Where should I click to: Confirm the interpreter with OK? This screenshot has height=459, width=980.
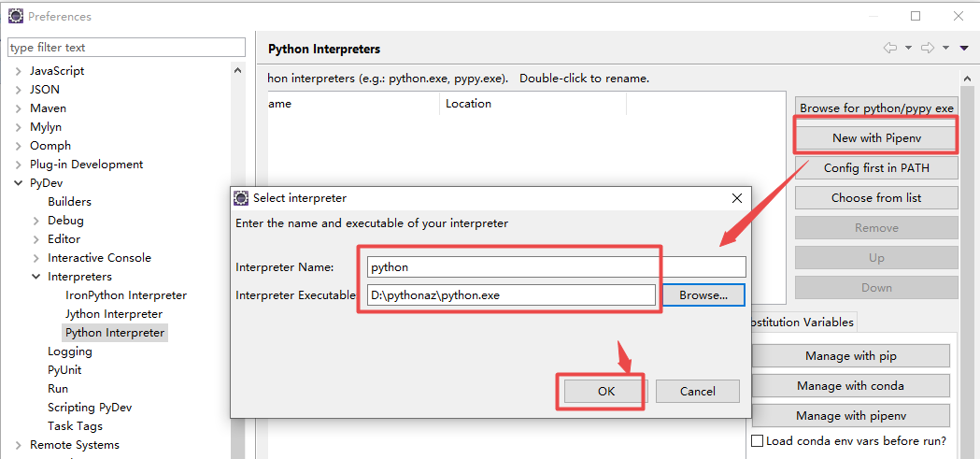(x=606, y=392)
